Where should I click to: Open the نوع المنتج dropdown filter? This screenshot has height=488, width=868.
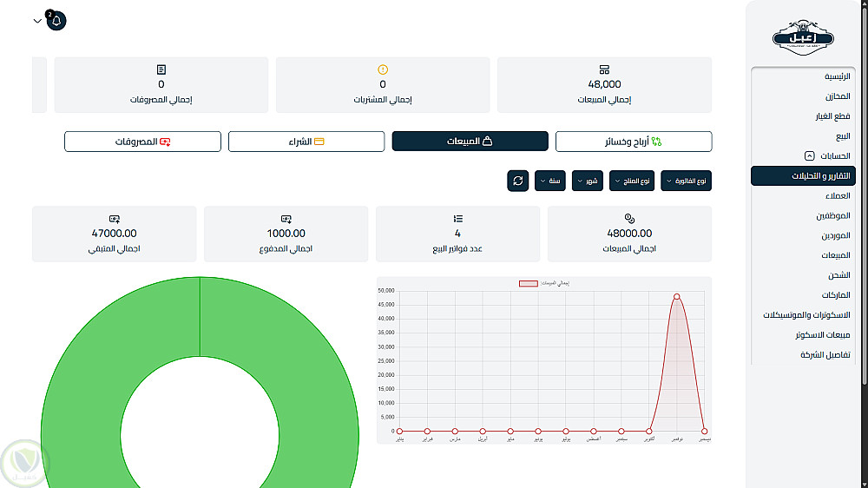632,181
